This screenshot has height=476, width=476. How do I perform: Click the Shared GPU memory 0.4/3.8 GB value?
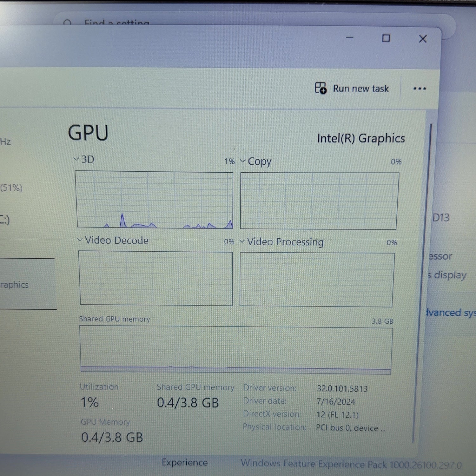pyautogui.click(x=188, y=403)
